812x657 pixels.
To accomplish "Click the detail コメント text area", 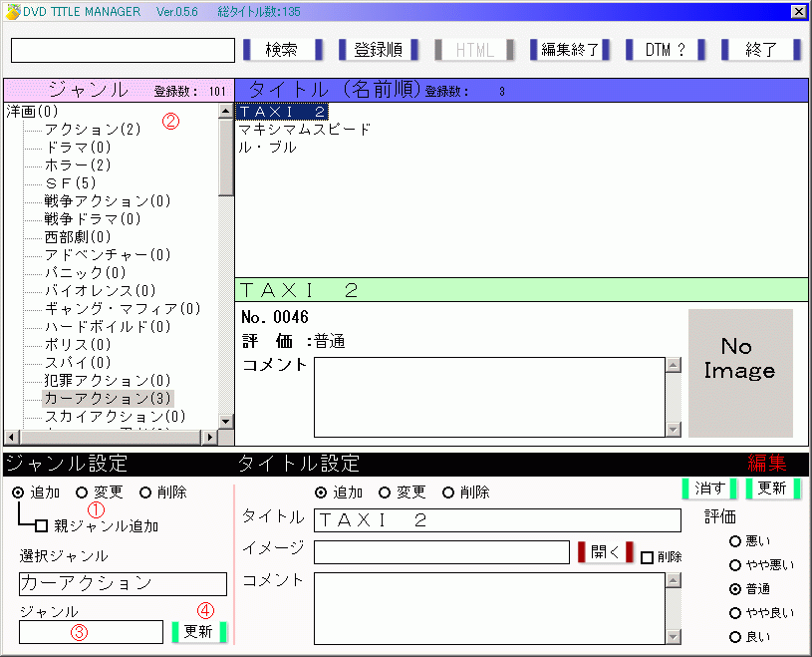I will 489,397.
